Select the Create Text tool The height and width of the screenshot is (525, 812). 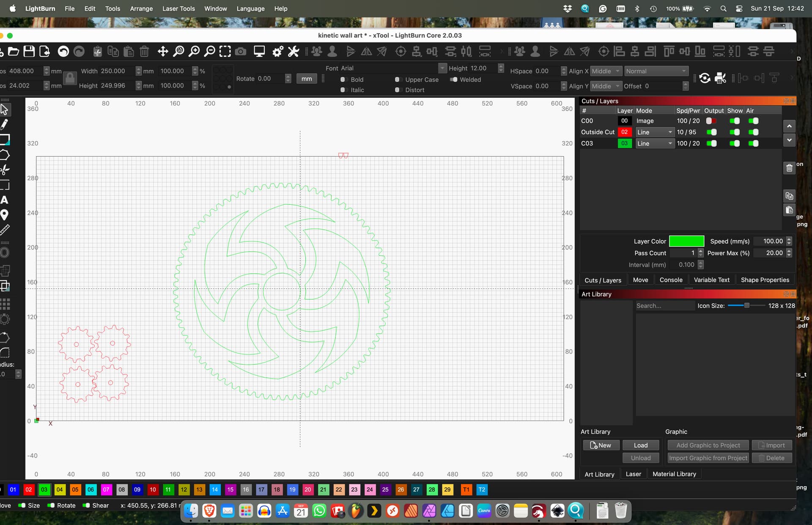click(4, 200)
